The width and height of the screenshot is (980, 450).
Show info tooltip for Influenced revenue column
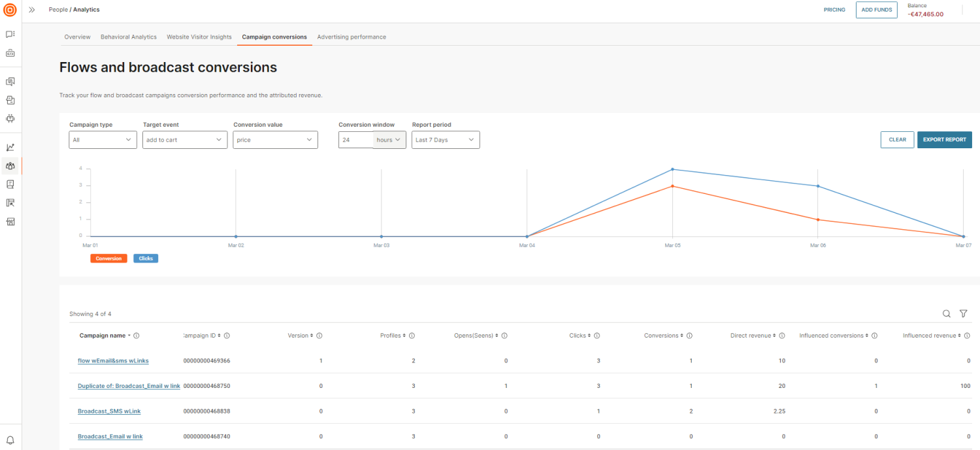click(967, 336)
